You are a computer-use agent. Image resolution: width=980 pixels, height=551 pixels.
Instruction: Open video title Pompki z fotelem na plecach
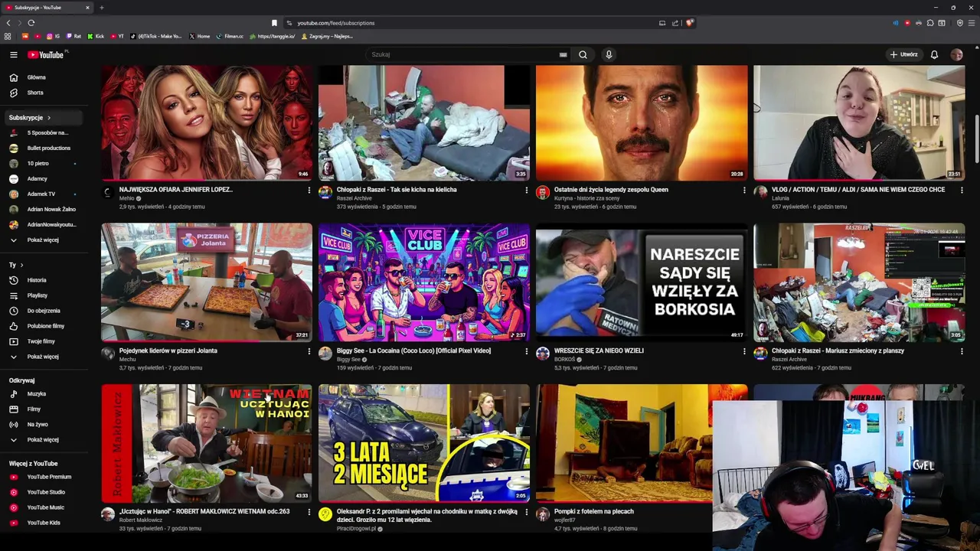click(x=593, y=511)
